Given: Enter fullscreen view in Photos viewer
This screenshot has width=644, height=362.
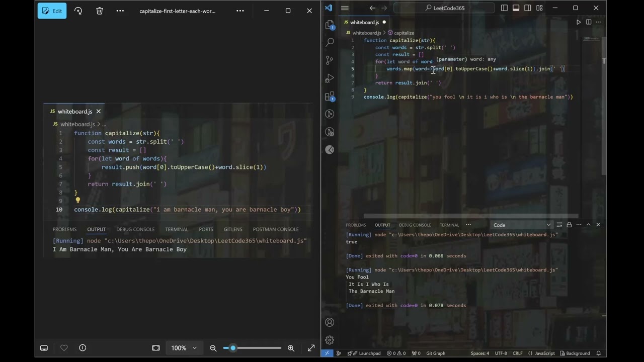Looking at the screenshot, I should [311, 348].
